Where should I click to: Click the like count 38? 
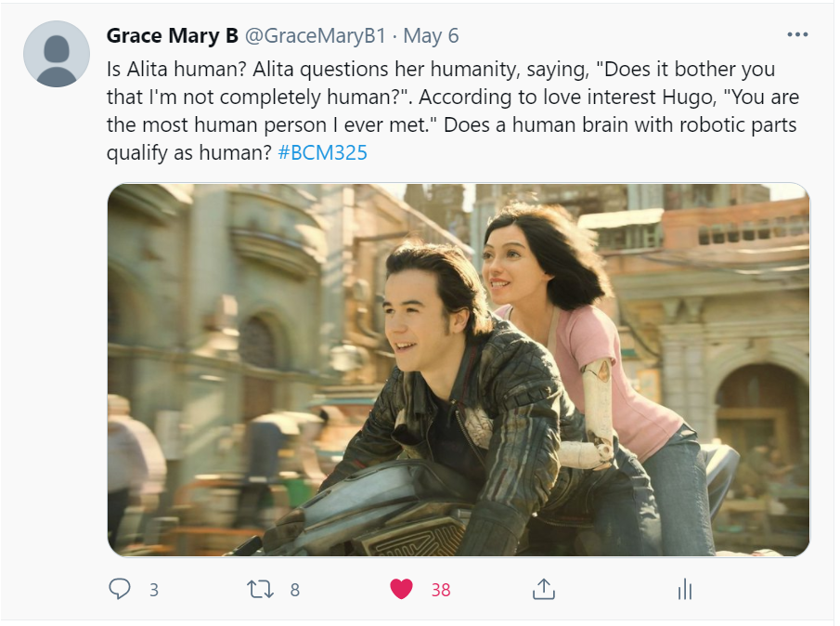pos(441,590)
